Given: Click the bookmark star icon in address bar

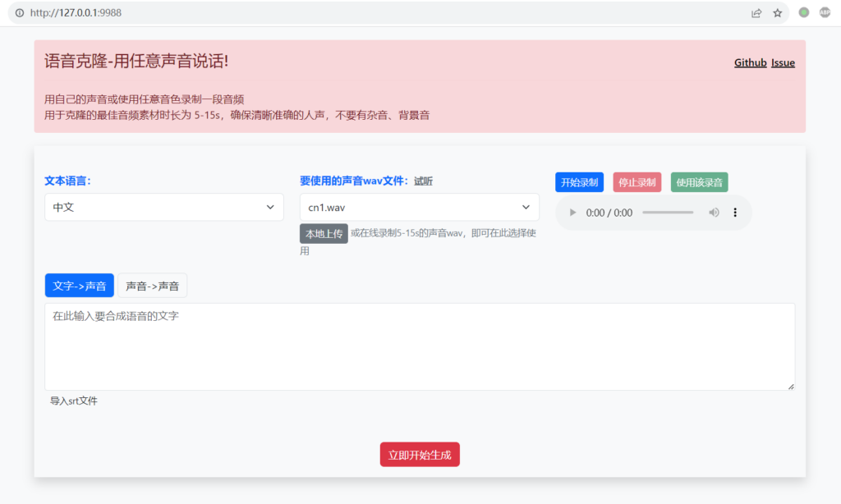Looking at the screenshot, I should point(777,12).
